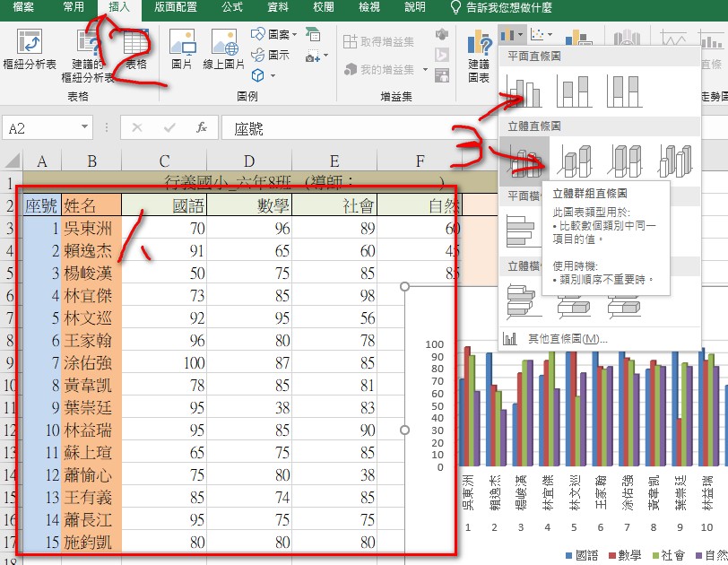Click the confirm checkmark beside formula bar
Image resolution: width=728 pixels, height=565 pixels.
point(169,127)
